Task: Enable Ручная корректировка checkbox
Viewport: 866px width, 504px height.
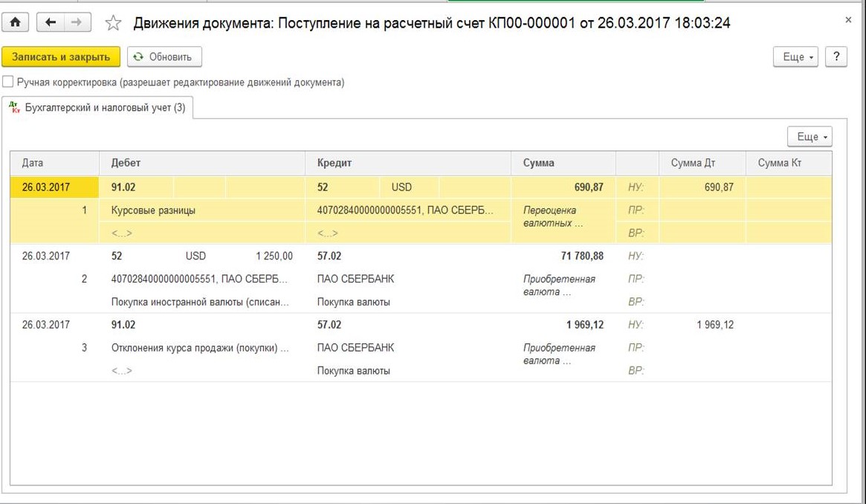Action: 8,83
